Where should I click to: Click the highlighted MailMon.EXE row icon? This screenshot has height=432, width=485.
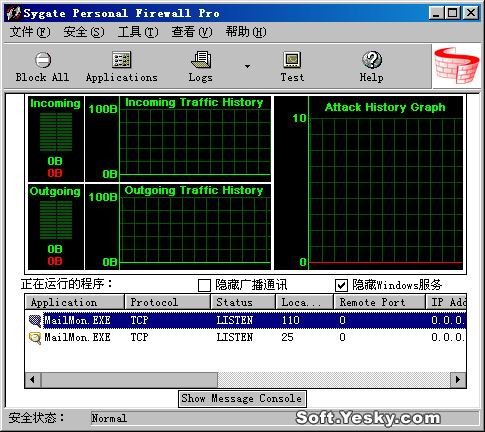(x=35, y=321)
